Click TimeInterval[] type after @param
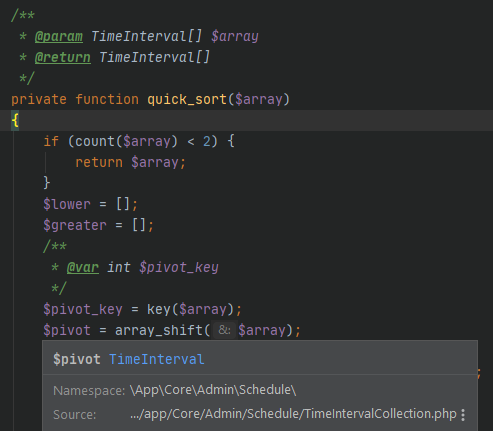Image resolution: width=493 pixels, height=431 pixels. pos(146,36)
